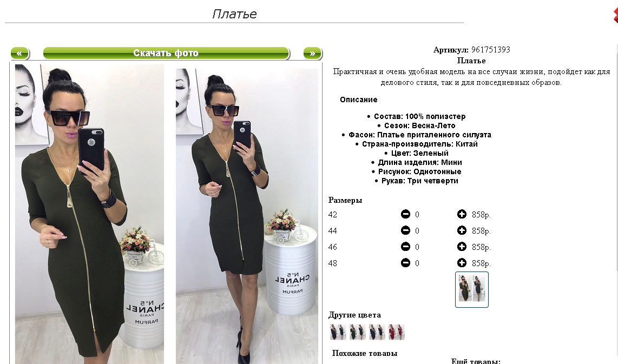Increase quantity for size 42

click(462, 214)
